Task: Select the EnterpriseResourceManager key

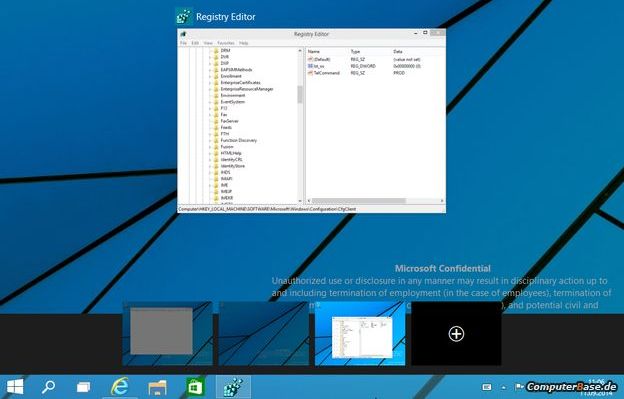Action: (x=247, y=89)
